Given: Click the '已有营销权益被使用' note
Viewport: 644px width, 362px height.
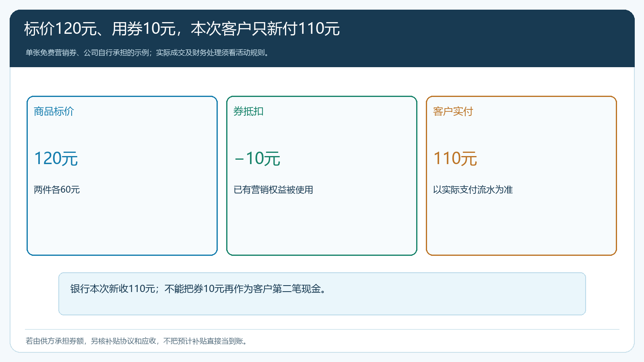Looking at the screenshot, I should 273,190.
